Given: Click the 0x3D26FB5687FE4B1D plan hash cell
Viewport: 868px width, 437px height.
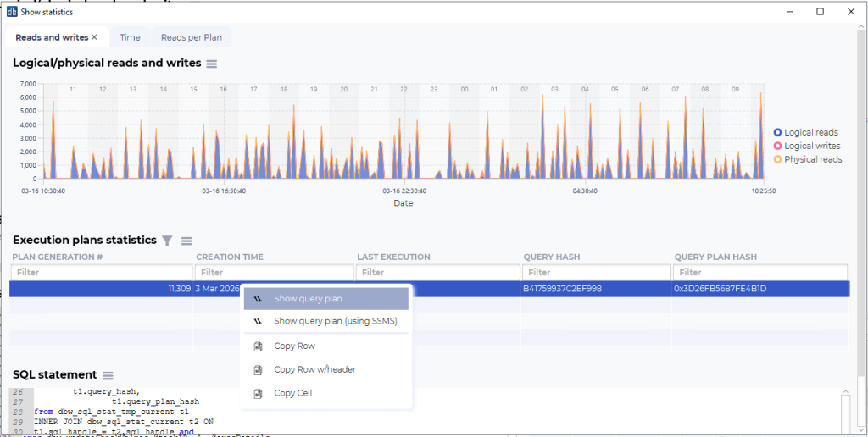Looking at the screenshot, I should click(x=760, y=289).
